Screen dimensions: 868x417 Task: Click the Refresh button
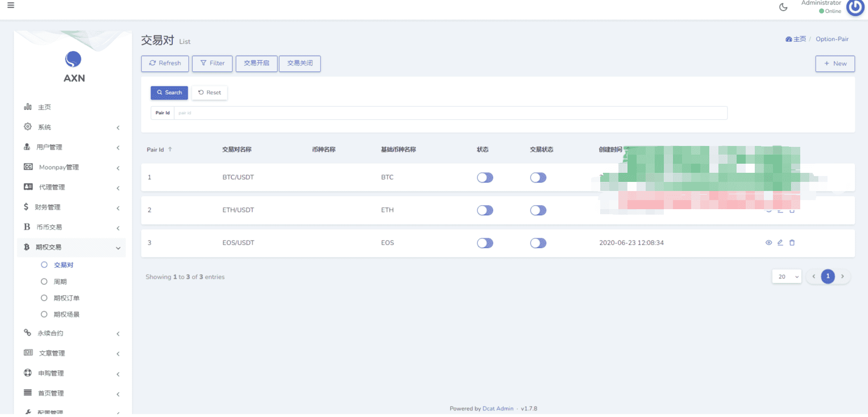tap(165, 63)
